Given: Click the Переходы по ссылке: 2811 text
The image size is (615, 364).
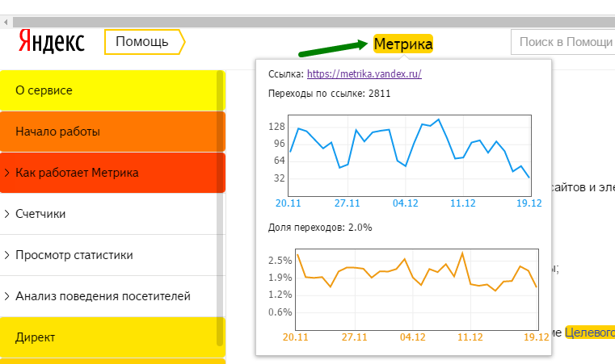Looking at the screenshot, I should [329, 94].
